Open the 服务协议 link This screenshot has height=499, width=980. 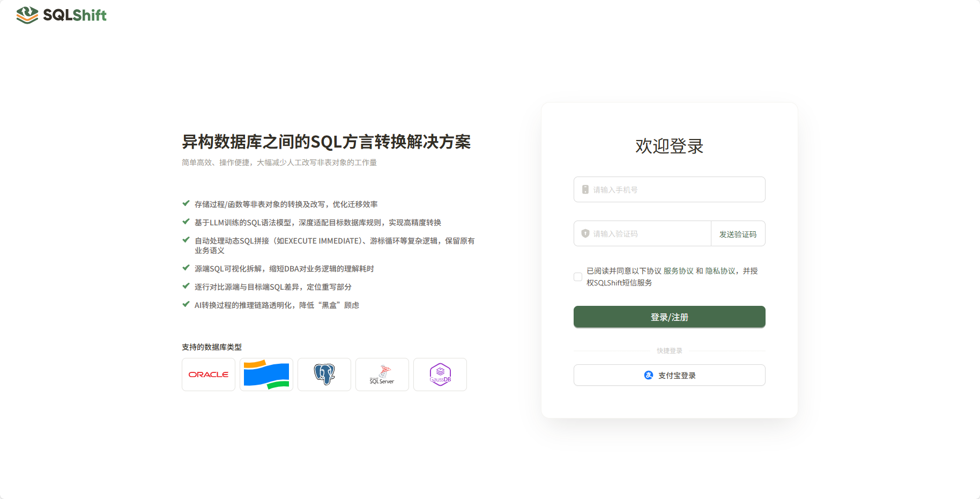click(x=678, y=271)
